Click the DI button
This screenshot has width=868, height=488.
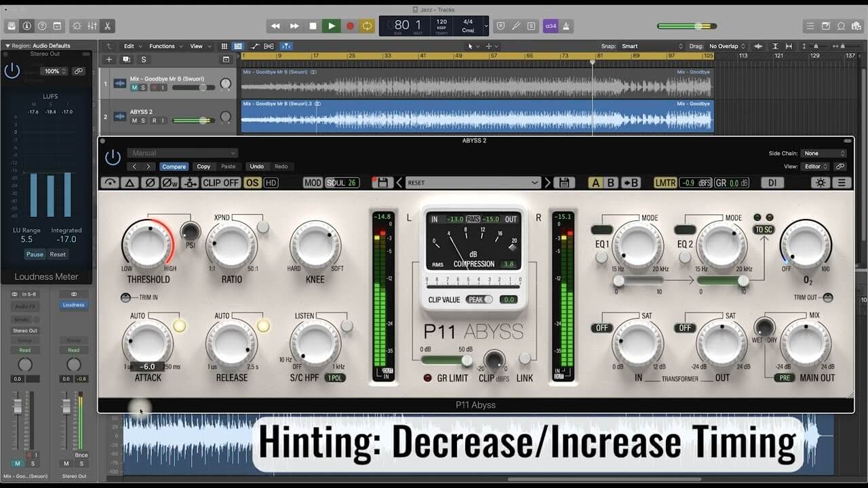(x=772, y=183)
